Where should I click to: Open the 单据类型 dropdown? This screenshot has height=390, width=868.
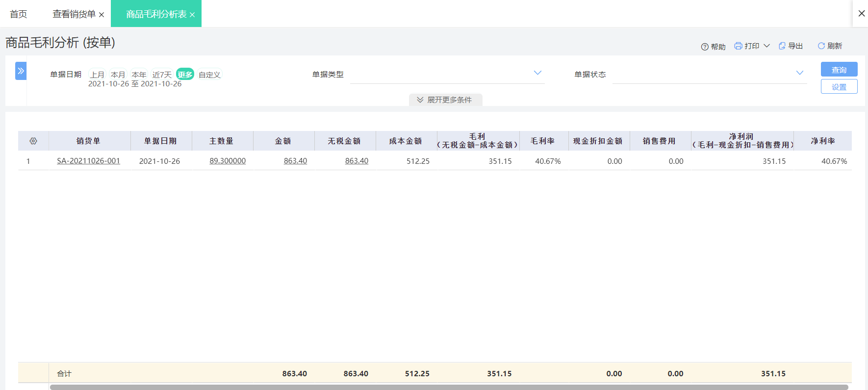coord(447,74)
